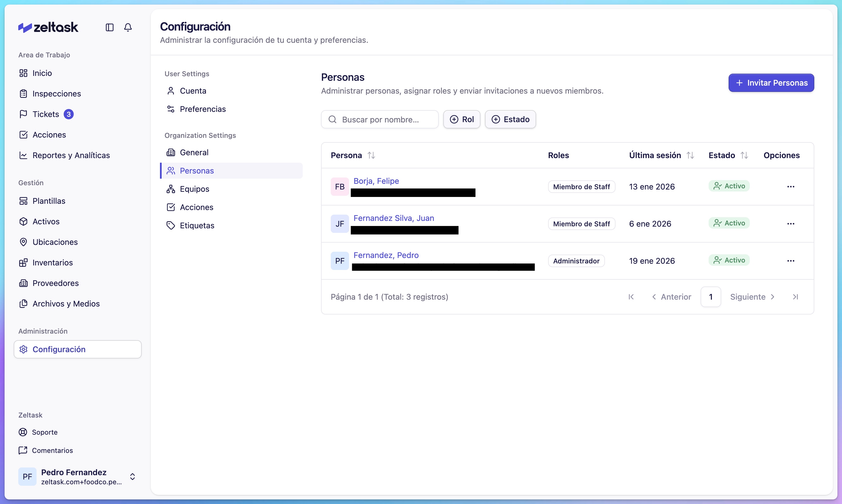
Task: Go to first page icon
Action: (631, 297)
